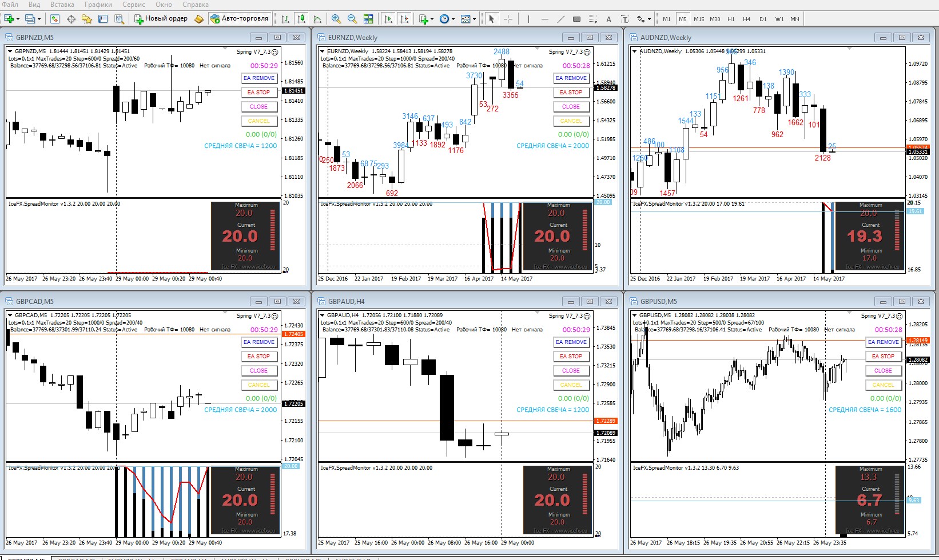Open the Вид menu
939x560 pixels.
pos(34,5)
